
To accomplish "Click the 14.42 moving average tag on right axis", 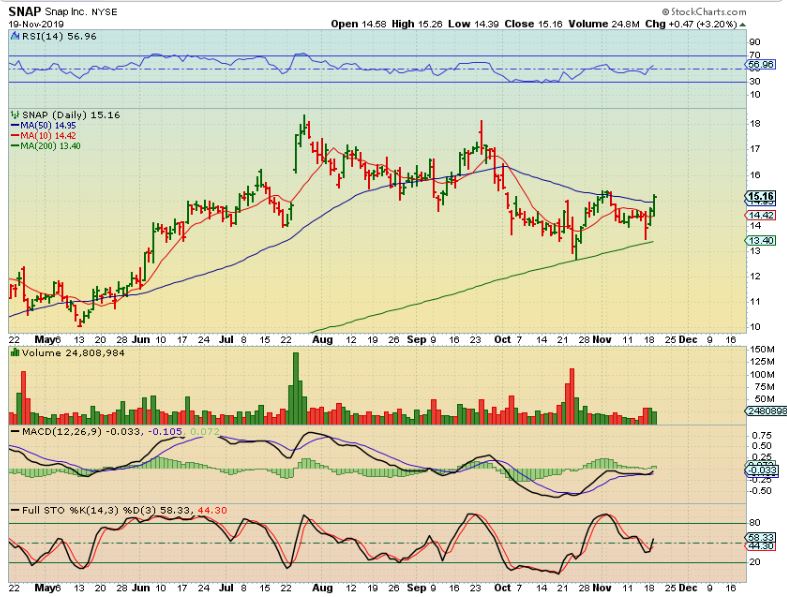I will pyautogui.click(x=761, y=215).
